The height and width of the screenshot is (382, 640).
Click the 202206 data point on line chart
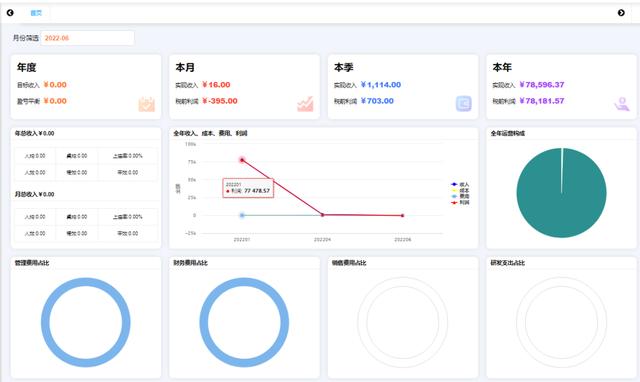(402, 215)
